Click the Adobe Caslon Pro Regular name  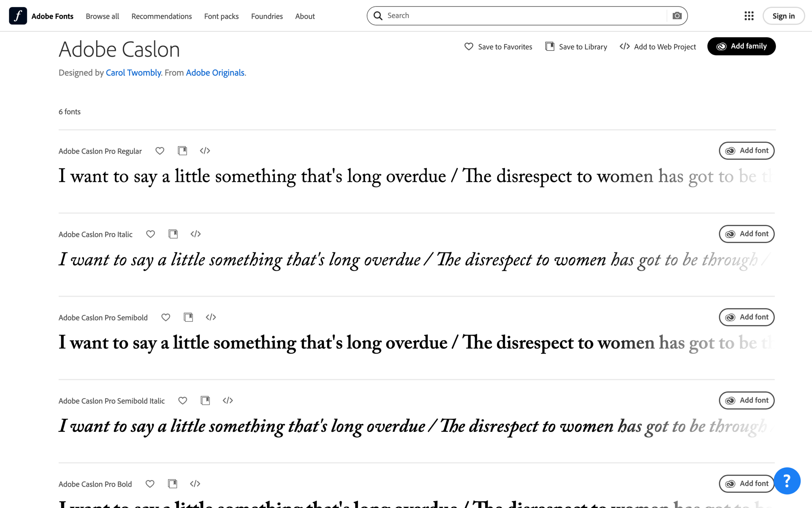click(x=100, y=151)
